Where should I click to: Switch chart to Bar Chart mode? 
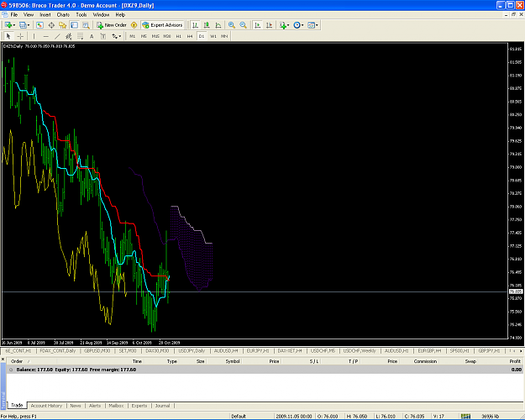pyautogui.click(x=195, y=25)
